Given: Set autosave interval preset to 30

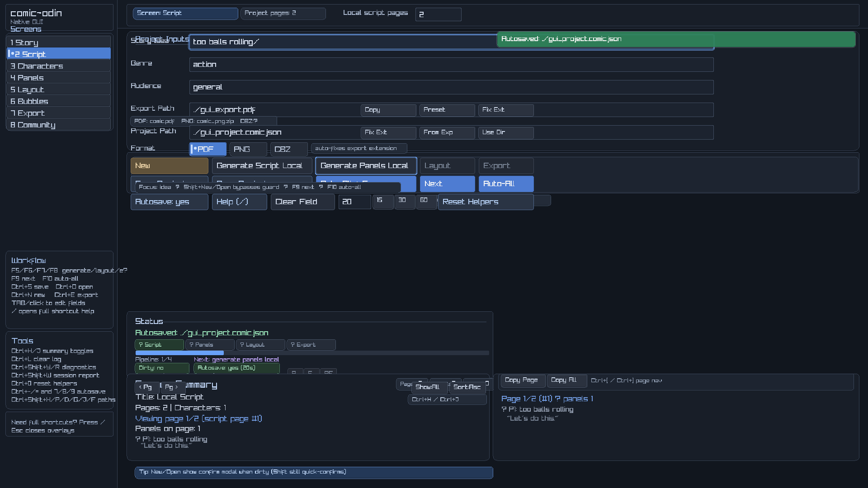Looking at the screenshot, I should (x=405, y=201).
